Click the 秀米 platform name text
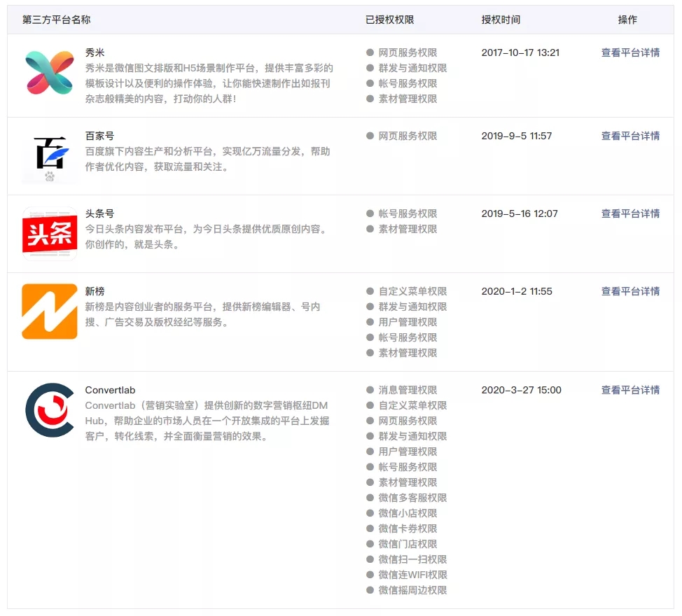This screenshot has height=616, width=682. tap(95, 52)
